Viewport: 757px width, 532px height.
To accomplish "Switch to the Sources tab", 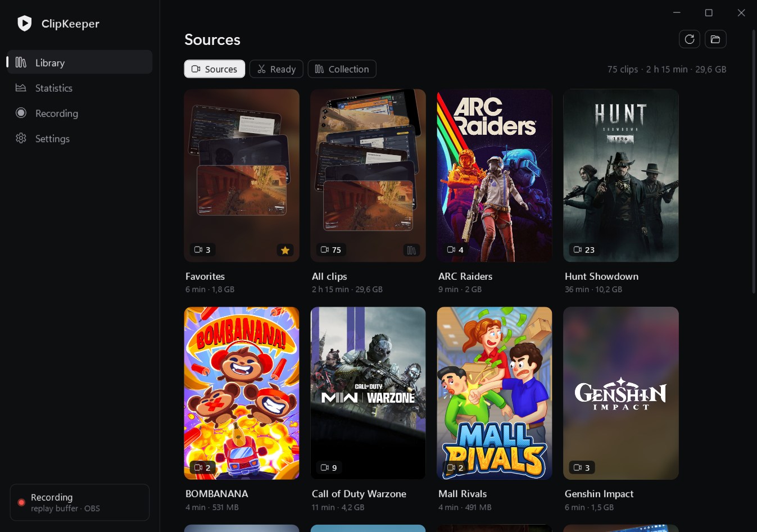I will pos(215,69).
